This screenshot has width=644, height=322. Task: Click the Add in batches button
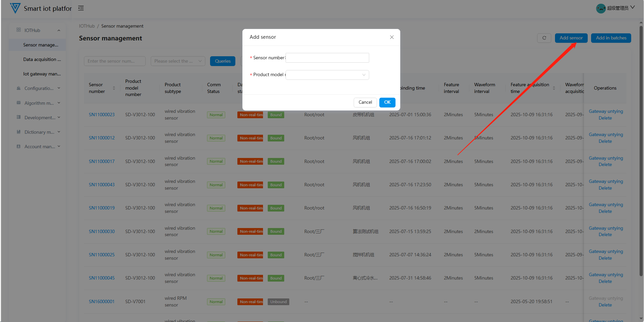(x=611, y=38)
